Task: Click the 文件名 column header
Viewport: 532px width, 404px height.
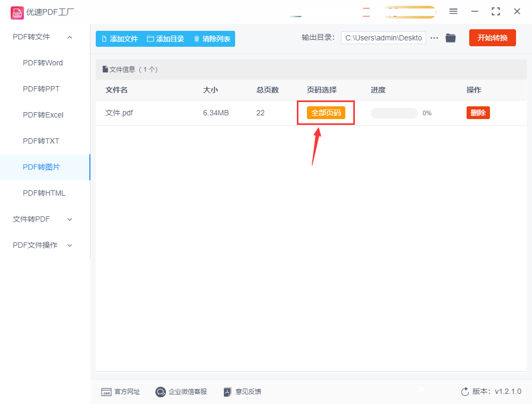Action: [117, 90]
